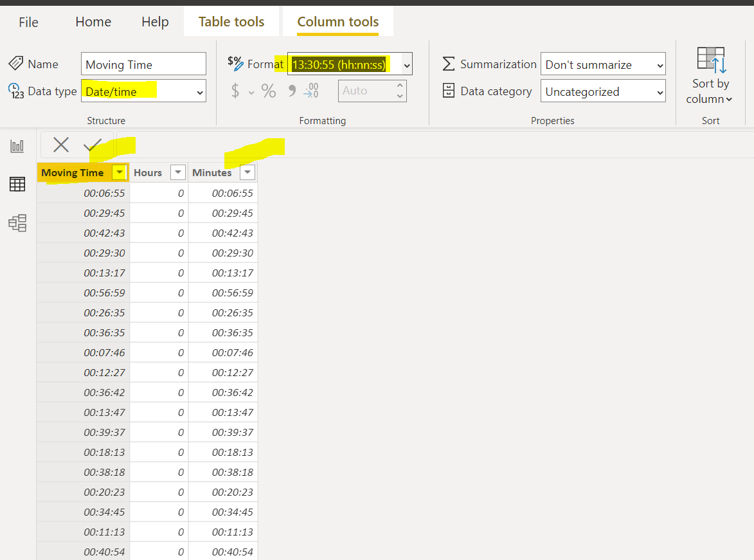This screenshot has height=560, width=754.
Task: Apply the percentage format icon
Action: tap(268, 91)
